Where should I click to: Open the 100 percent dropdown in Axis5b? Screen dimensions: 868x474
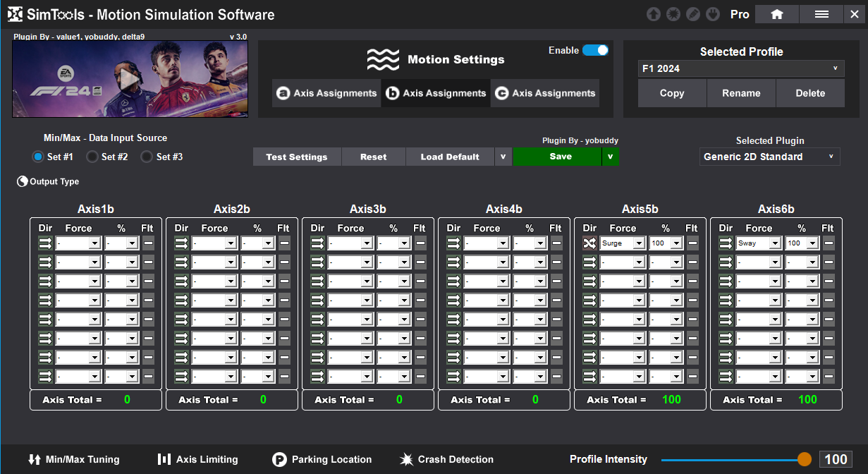pyautogui.click(x=666, y=243)
